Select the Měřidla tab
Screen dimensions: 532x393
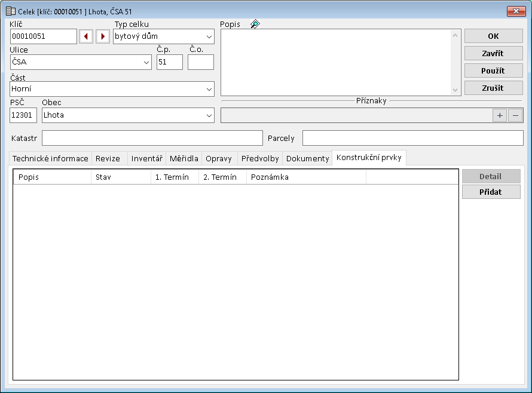pyautogui.click(x=184, y=158)
